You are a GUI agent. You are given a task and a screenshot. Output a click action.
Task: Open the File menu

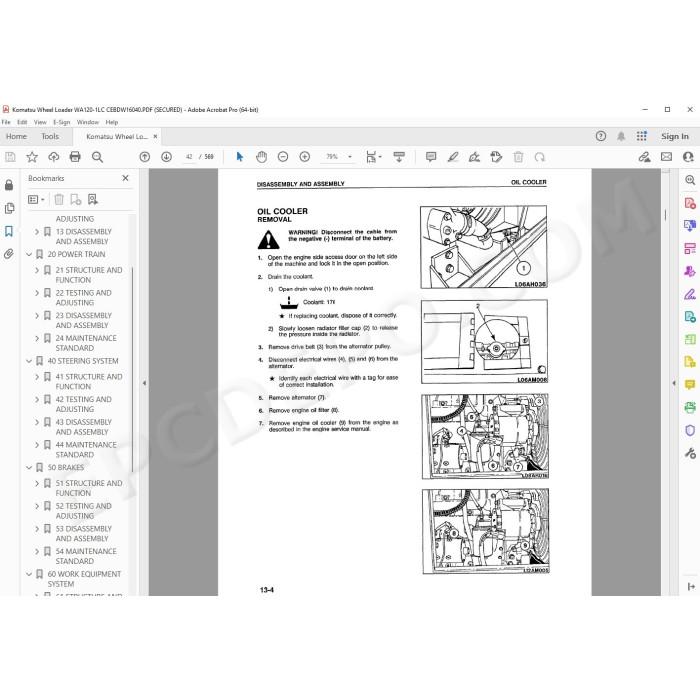click(6, 122)
